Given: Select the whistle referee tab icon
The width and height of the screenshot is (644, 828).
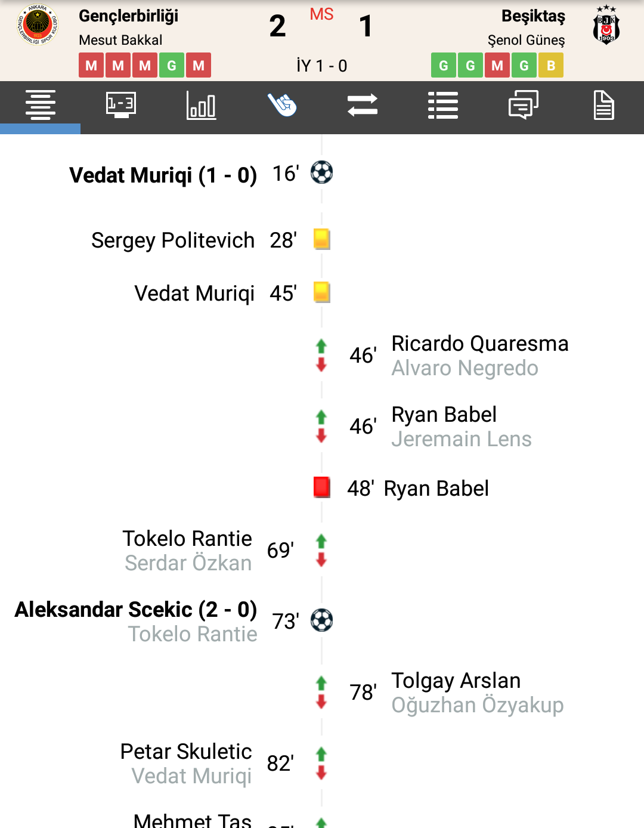Looking at the screenshot, I should tap(282, 106).
